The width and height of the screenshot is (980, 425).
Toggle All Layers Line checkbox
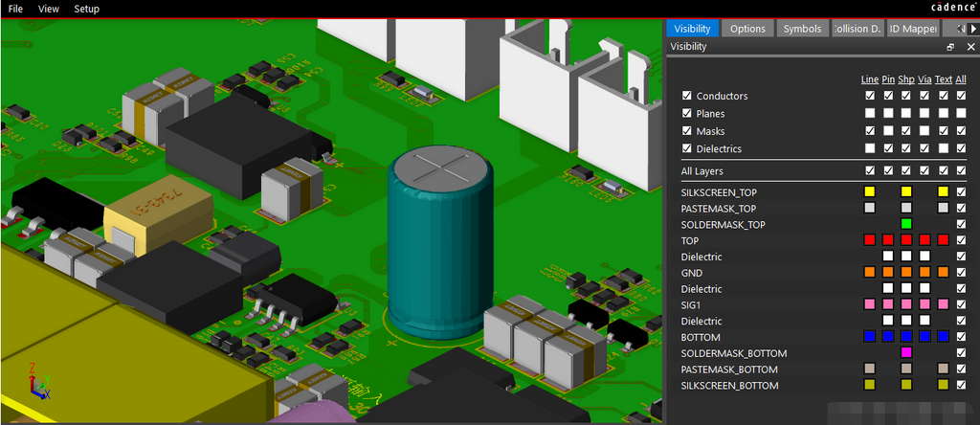869,170
